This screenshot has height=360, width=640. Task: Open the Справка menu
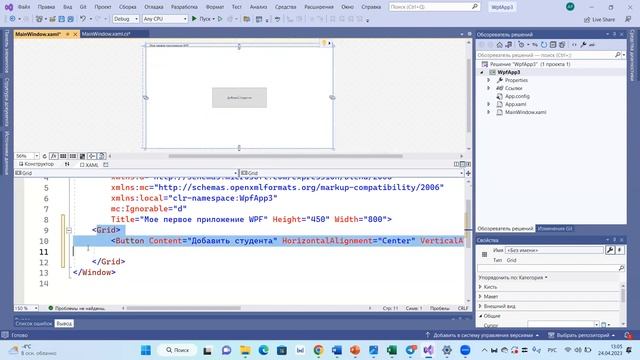pyautogui.click(x=371, y=7)
